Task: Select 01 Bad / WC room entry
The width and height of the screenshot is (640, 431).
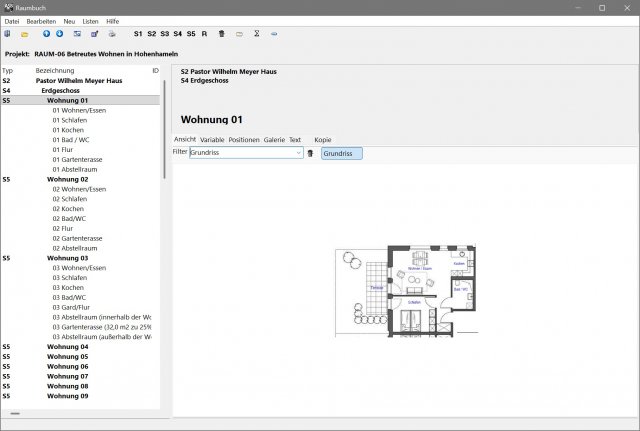Action: tap(71, 140)
